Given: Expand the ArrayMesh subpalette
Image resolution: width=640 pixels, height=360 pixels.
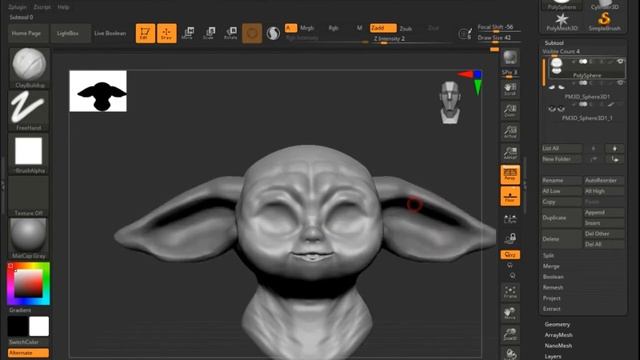Looking at the screenshot, I should click(558, 335).
